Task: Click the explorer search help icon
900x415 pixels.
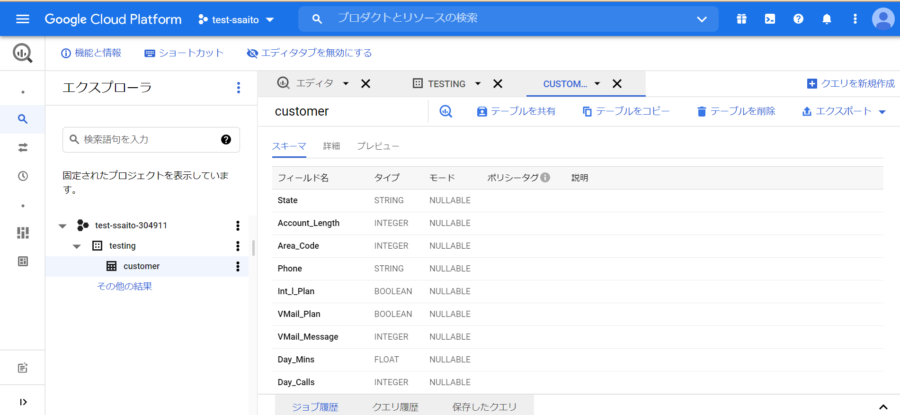Action: [x=226, y=139]
